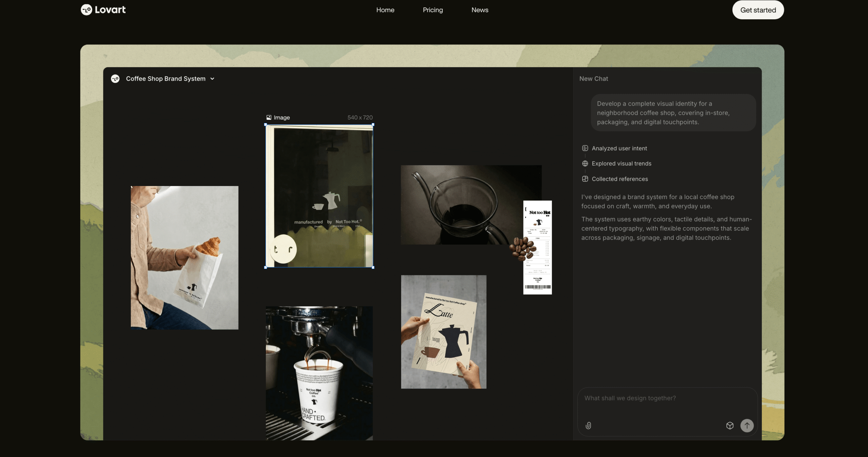Viewport: 868px width, 457px height.
Task: Click the send arrow button
Action: tap(747, 425)
